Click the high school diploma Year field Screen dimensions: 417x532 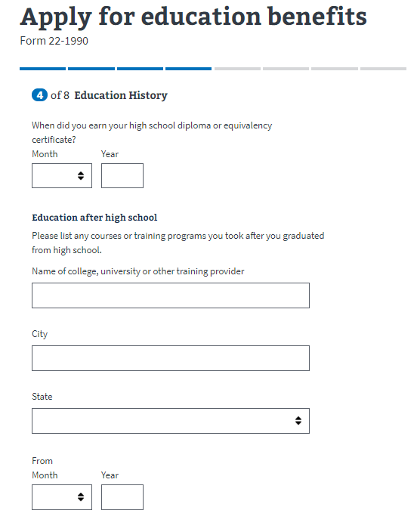pyautogui.click(x=122, y=176)
